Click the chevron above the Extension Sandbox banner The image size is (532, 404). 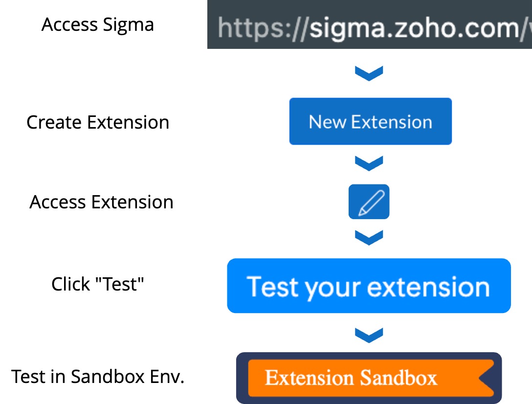tap(369, 335)
